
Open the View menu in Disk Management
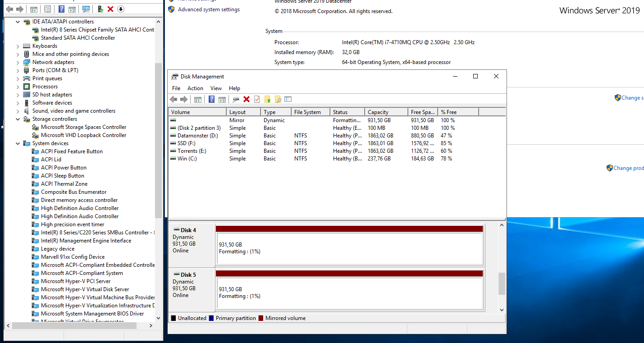point(216,88)
